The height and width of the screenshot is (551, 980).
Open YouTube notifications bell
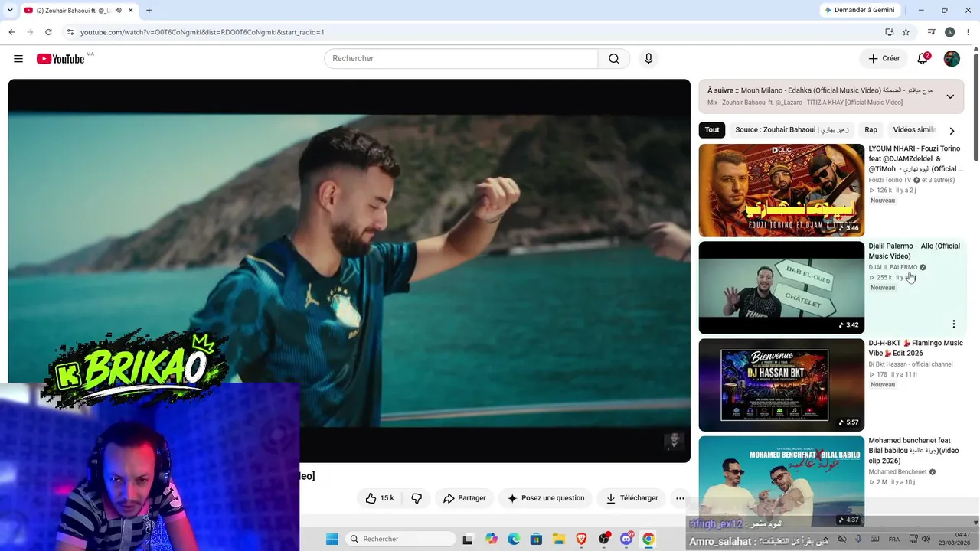click(923, 59)
